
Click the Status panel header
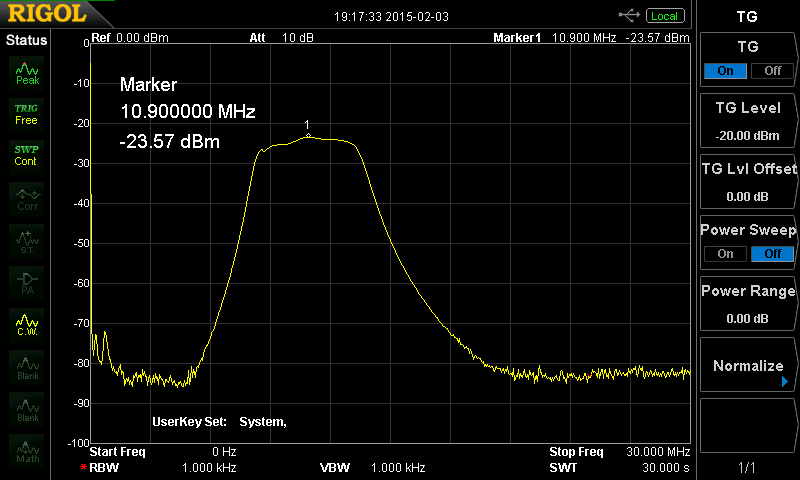26,40
